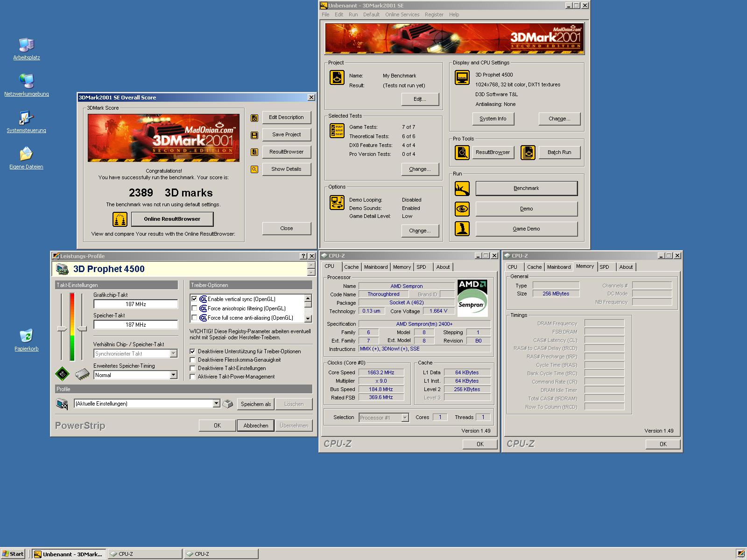Switch to SPD tab in right CPU-Z

pos(604,267)
